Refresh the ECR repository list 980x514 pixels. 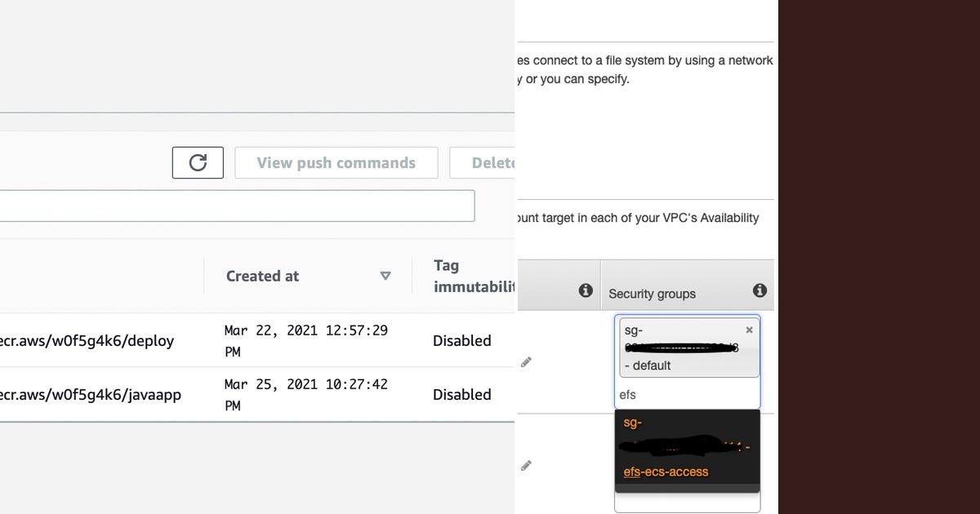coord(197,162)
